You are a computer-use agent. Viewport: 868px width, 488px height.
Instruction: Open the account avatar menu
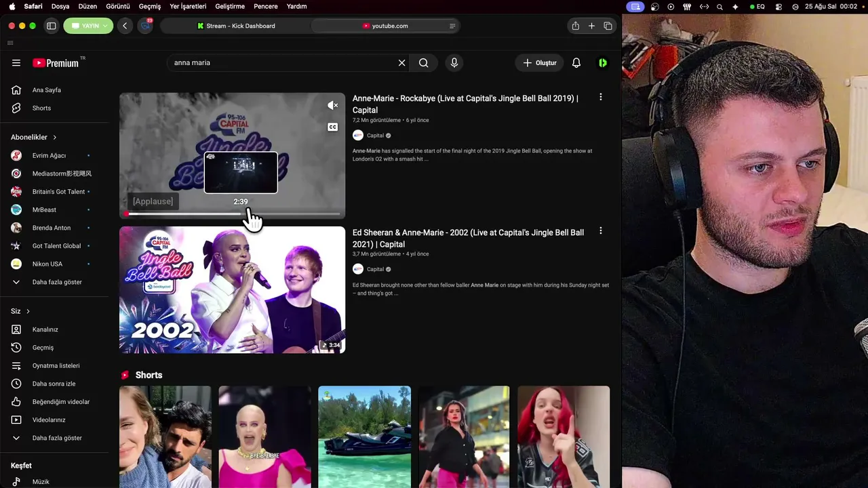pos(602,63)
